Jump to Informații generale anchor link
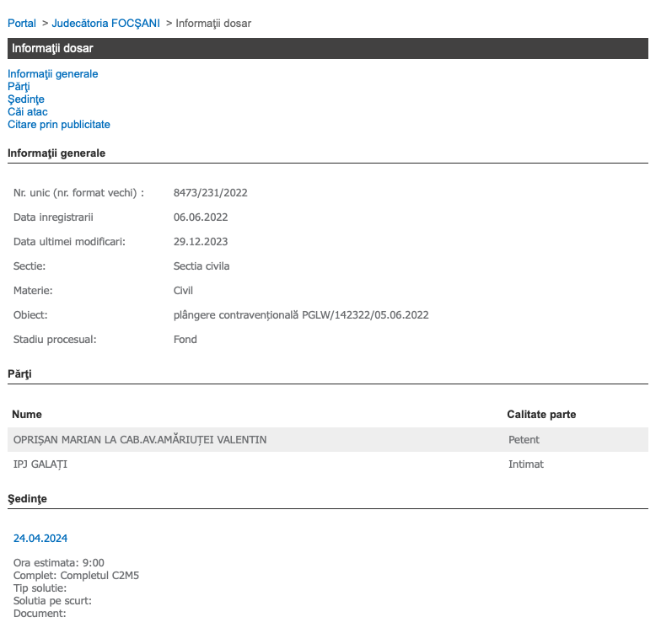Image resolution: width=661 pixels, height=644 pixels. pyautogui.click(x=52, y=74)
